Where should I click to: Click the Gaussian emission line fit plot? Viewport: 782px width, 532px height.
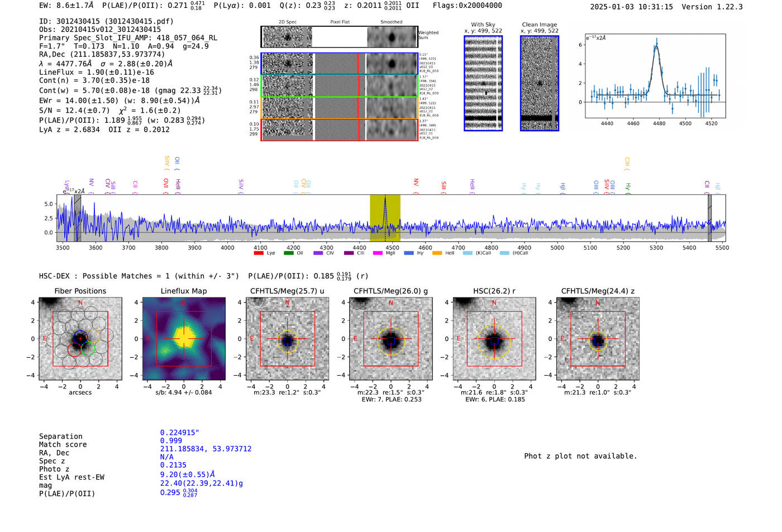point(655,76)
